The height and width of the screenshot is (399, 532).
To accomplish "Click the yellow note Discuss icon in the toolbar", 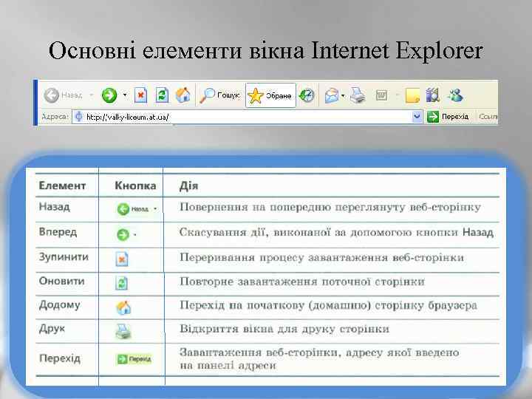I will coord(412,95).
